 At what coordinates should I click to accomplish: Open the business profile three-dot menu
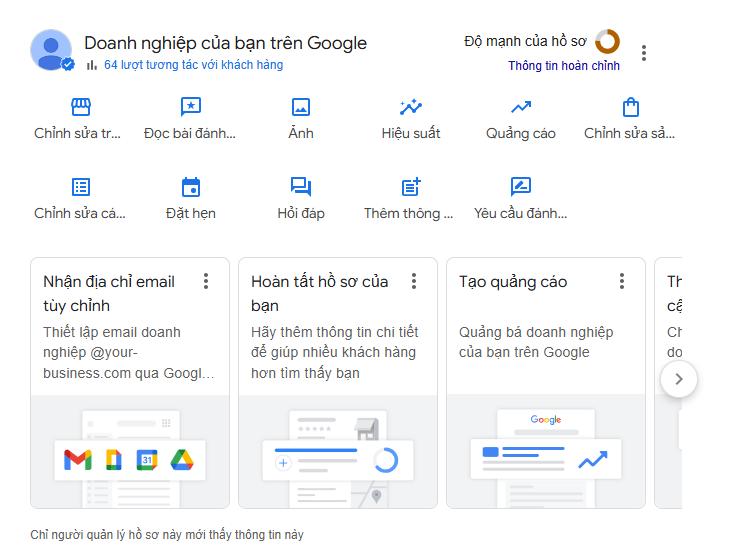644,53
